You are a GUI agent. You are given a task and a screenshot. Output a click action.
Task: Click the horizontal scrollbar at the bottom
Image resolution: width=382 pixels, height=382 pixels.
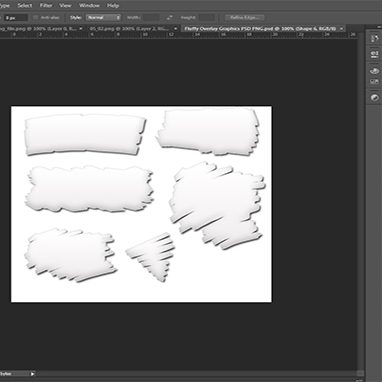(197, 374)
